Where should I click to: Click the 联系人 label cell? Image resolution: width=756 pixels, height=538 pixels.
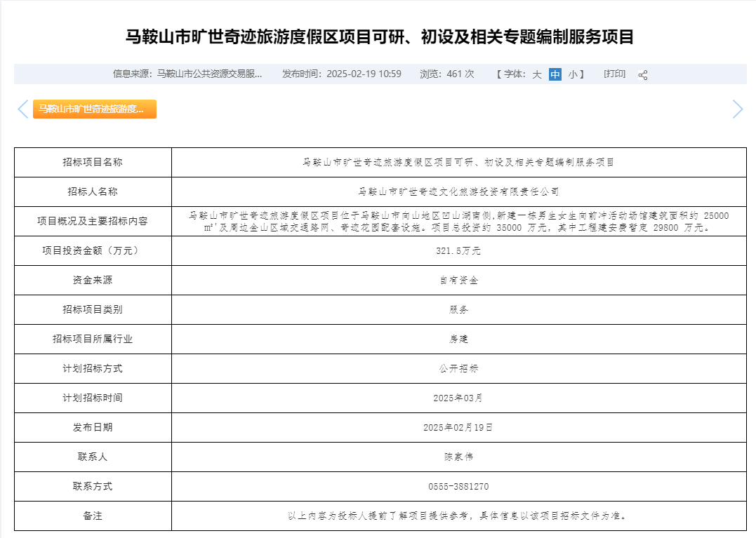tap(93, 457)
